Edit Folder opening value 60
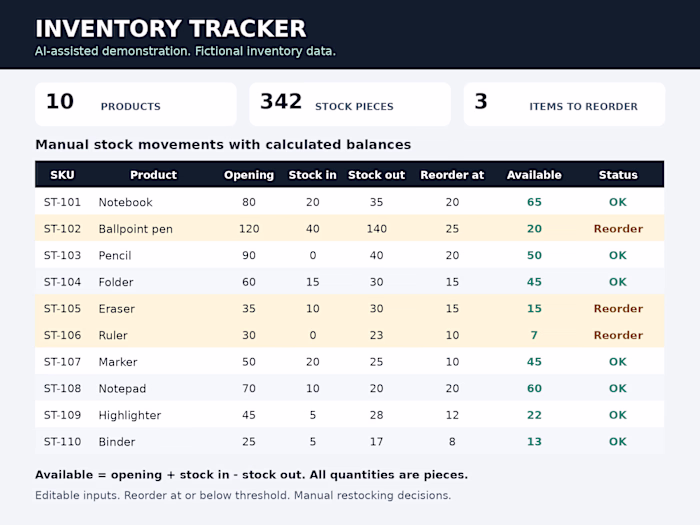The image size is (700, 525). (x=249, y=282)
